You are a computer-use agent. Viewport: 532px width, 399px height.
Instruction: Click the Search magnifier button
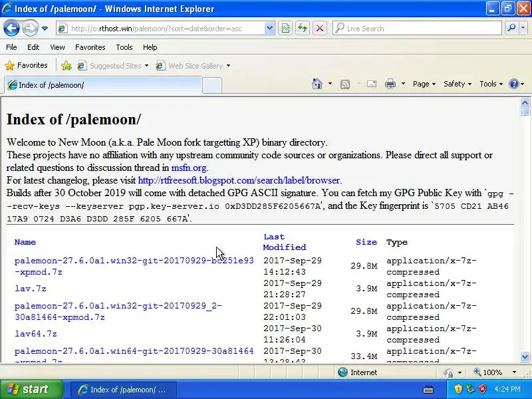click(511, 29)
